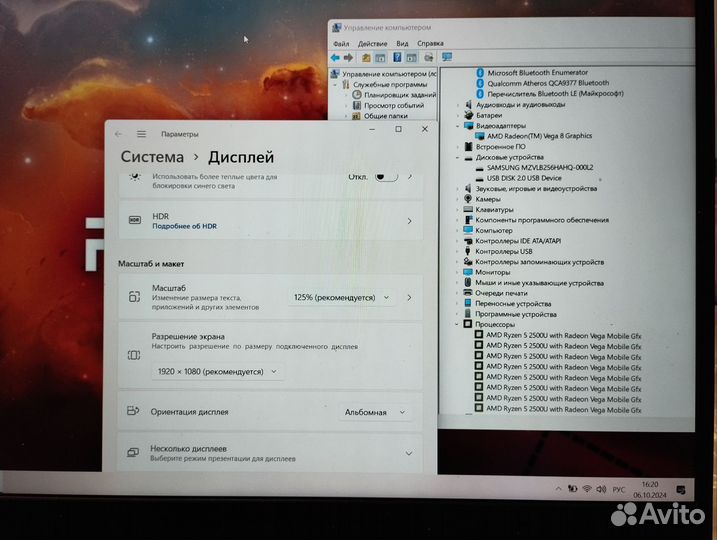Open the Масштаб 125% dropdown
The height and width of the screenshot is (540, 717).
click(x=341, y=298)
